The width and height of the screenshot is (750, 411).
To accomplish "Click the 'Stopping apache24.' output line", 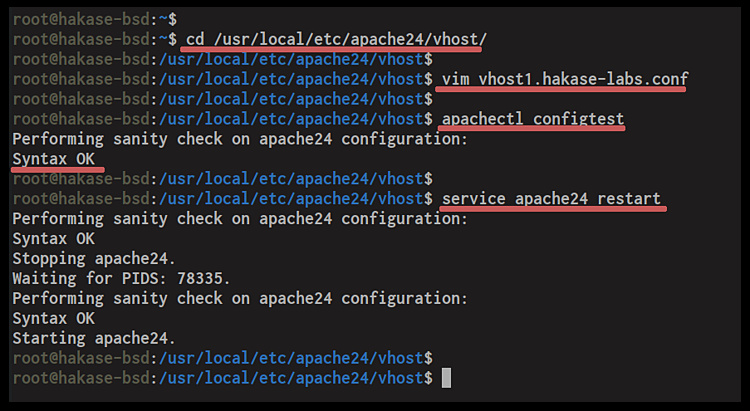I will click(x=94, y=258).
